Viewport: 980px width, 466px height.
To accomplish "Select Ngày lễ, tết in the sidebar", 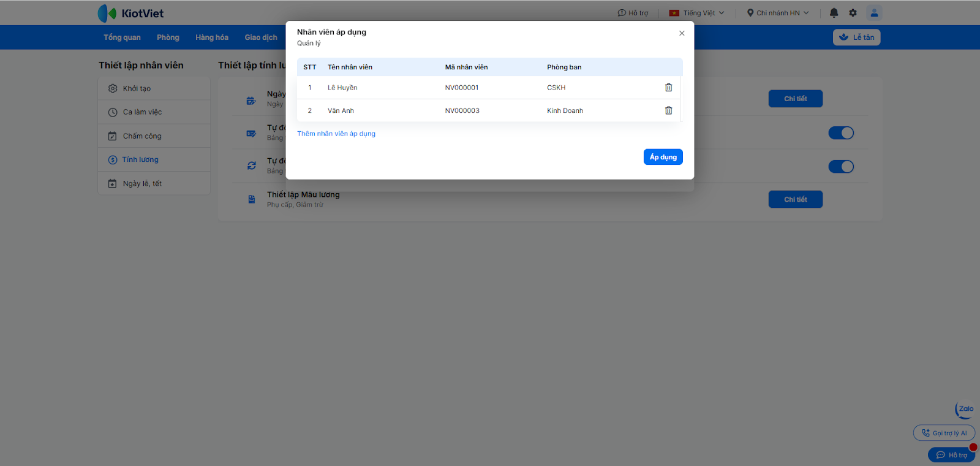I will click(154, 183).
